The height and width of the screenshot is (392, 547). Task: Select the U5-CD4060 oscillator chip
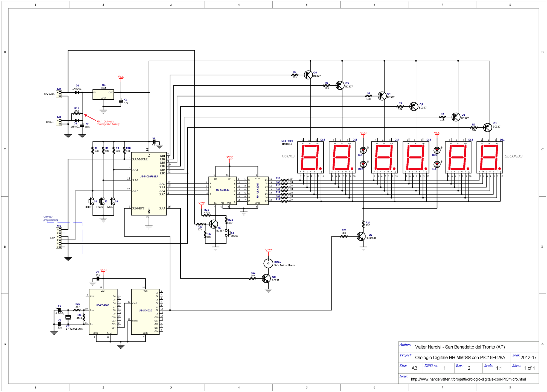pyautogui.click(x=103, y=312)
